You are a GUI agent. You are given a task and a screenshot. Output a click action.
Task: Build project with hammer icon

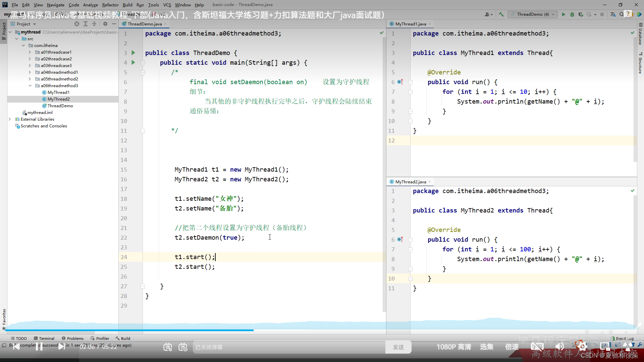(501, 14)
